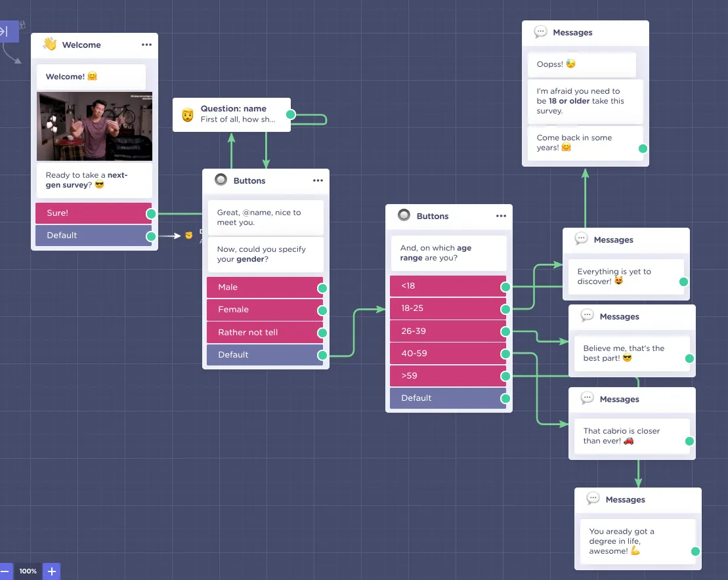728x580 pixels.
Task: Click the collapse sidebar arrow icon
Action: click(5, 31)
